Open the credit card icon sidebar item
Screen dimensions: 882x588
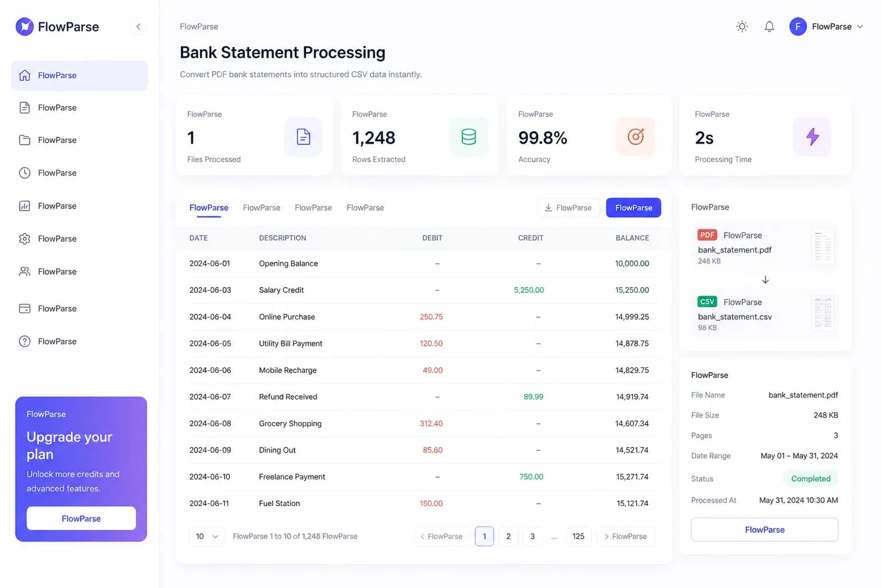pyautogui.click(x=25, y=308)
